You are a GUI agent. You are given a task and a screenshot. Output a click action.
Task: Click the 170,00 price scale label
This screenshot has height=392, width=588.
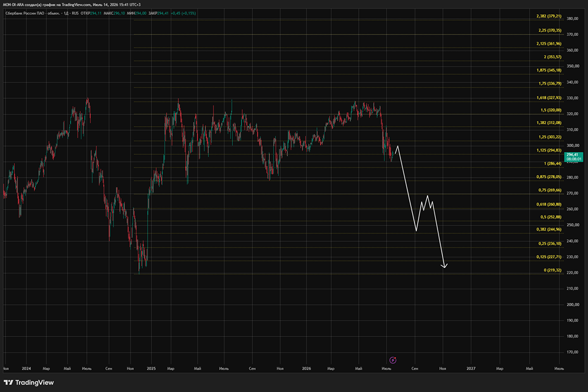point(573,352)
